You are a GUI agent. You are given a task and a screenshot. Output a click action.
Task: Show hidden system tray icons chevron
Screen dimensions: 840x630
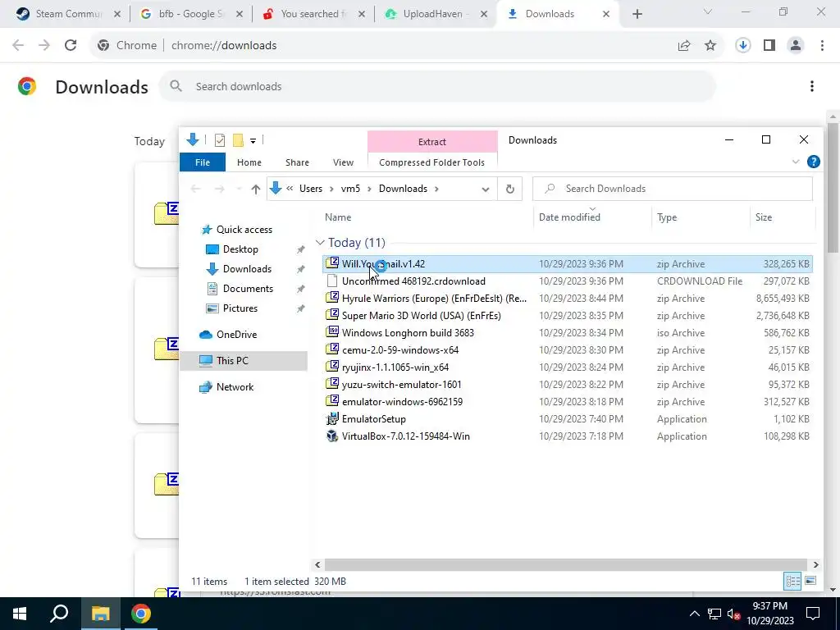[x=694, y=614]
